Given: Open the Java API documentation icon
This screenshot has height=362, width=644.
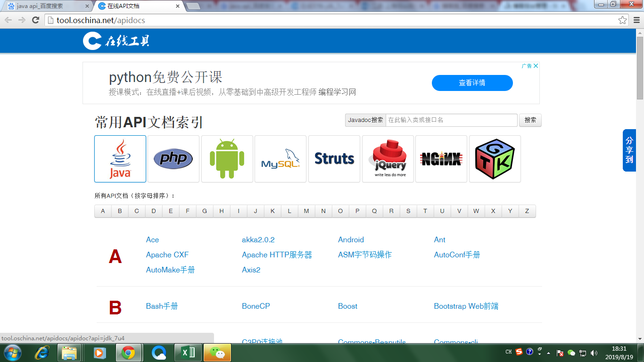Looking at the screenshot, I should tap(120, 159).
